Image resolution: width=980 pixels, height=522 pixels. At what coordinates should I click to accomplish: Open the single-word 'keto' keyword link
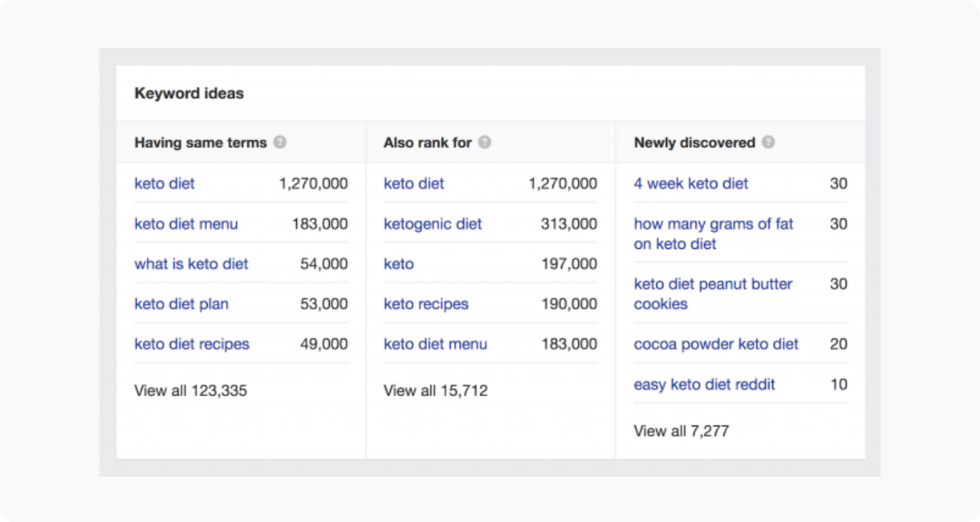[x=399, y=264]
